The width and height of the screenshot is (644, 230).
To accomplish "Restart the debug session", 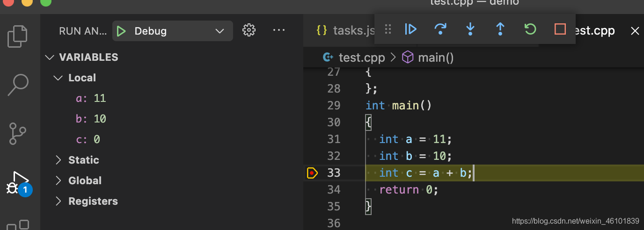I will coord(530,29).
